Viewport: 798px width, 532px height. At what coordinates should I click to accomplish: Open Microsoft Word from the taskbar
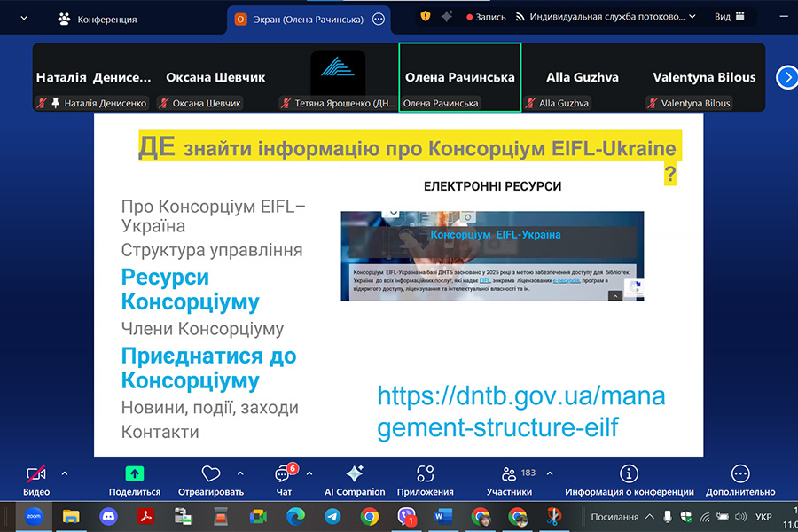(x=443, y=517)
